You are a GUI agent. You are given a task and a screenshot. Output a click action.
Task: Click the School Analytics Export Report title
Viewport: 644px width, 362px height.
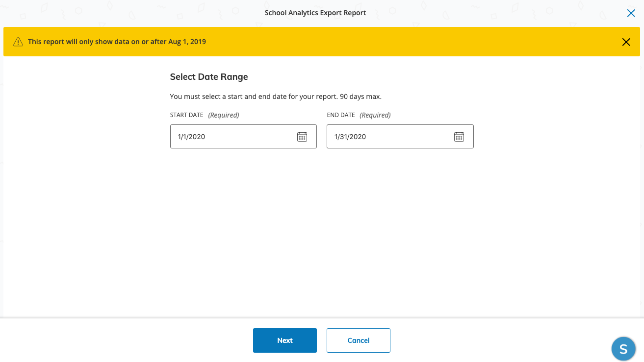315,13
